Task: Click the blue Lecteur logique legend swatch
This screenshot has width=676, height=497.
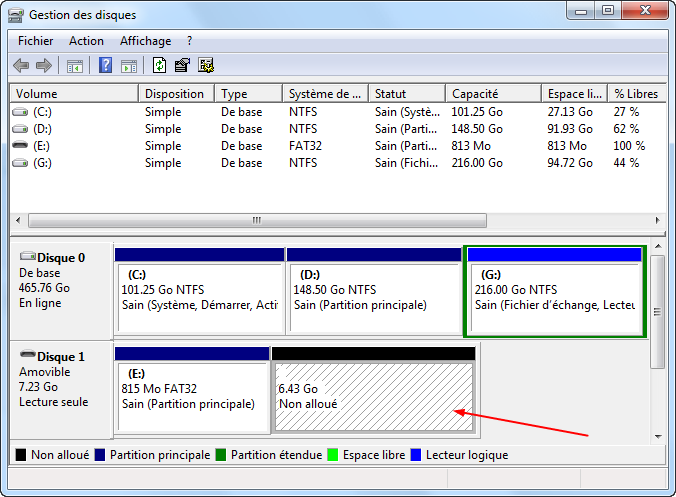Action: pyautogui.click(x=416, y=455)
